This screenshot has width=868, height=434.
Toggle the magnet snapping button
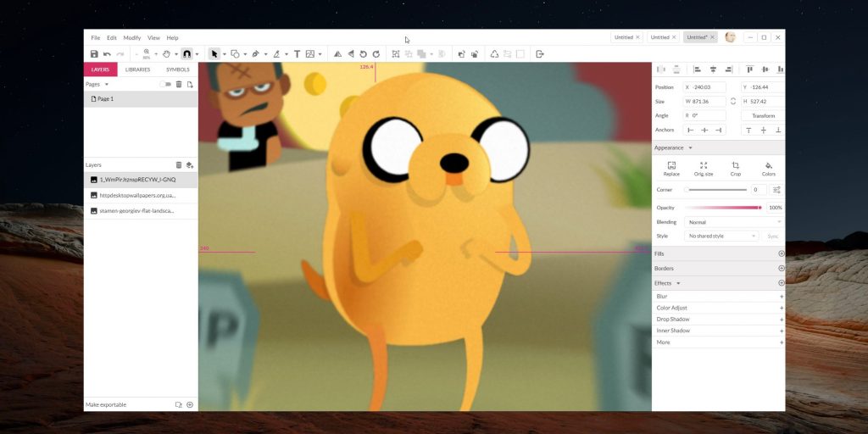coord(186,54)
